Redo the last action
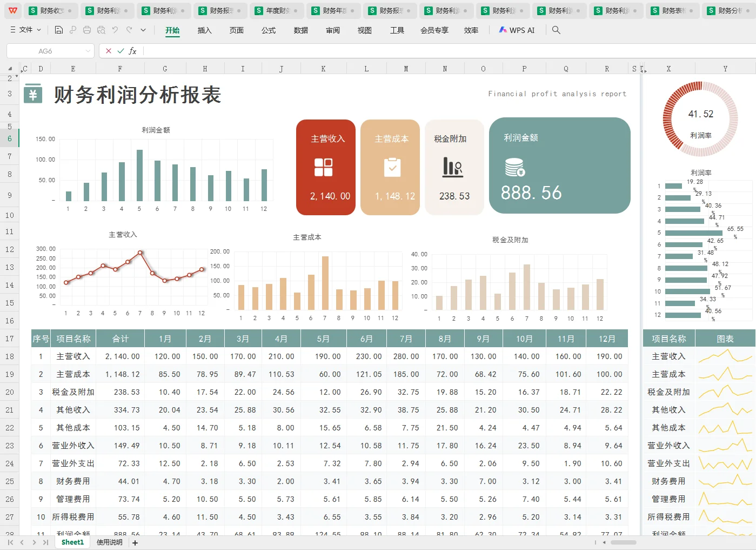This screenshot has height=550, width=756. click(x=129, y=30)
